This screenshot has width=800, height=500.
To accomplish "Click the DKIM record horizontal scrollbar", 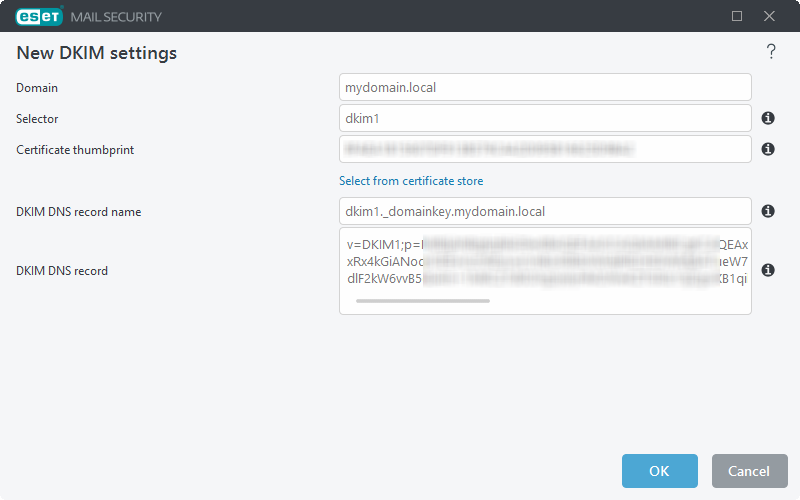I will point(423,300).
